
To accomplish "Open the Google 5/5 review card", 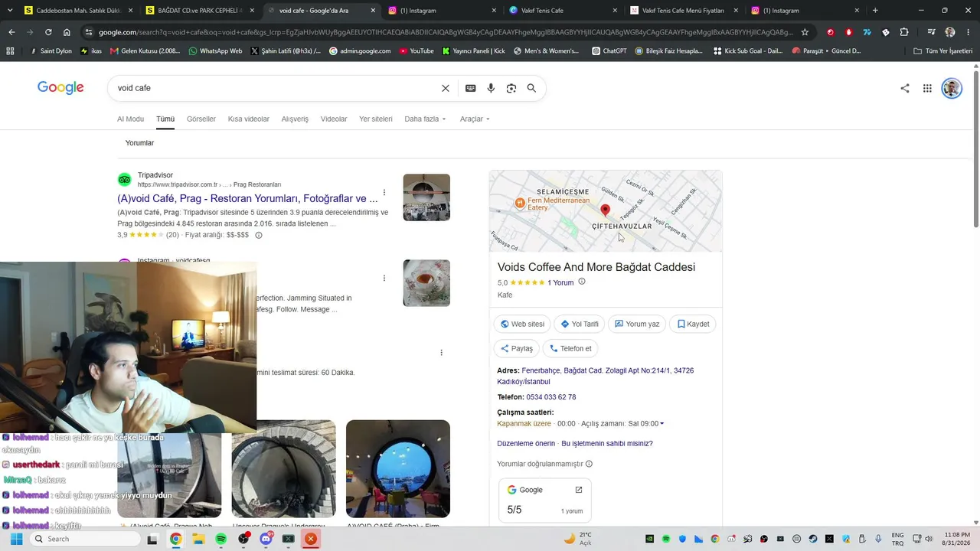I will tap(544, 500).
